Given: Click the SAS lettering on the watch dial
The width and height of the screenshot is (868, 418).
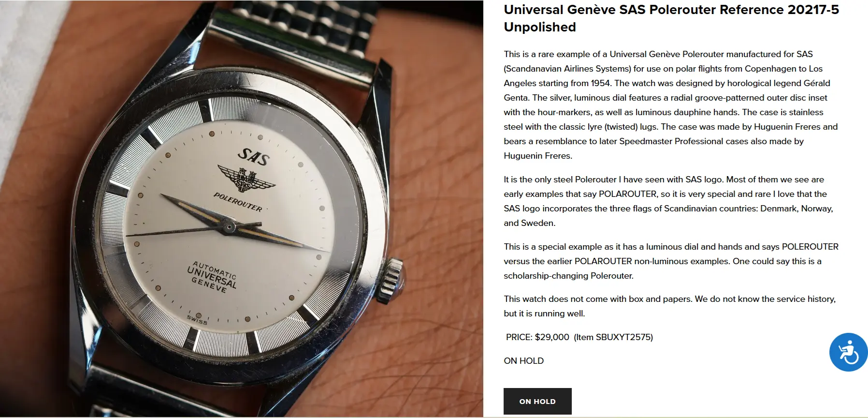Looking at the screenshot, I should click(254, 156).
